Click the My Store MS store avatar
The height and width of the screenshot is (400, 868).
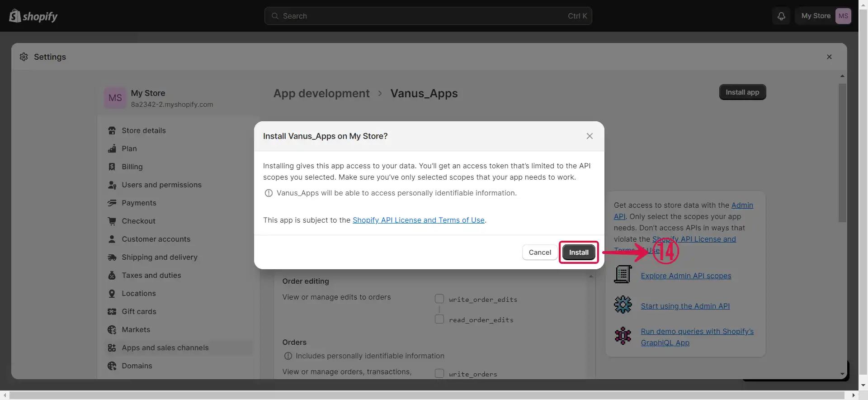point(115,98)
